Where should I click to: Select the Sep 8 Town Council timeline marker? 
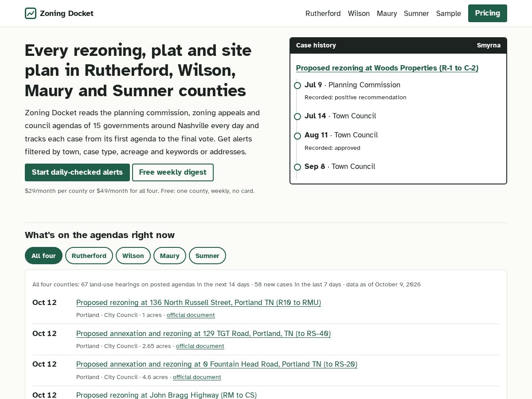pos(297,167)
